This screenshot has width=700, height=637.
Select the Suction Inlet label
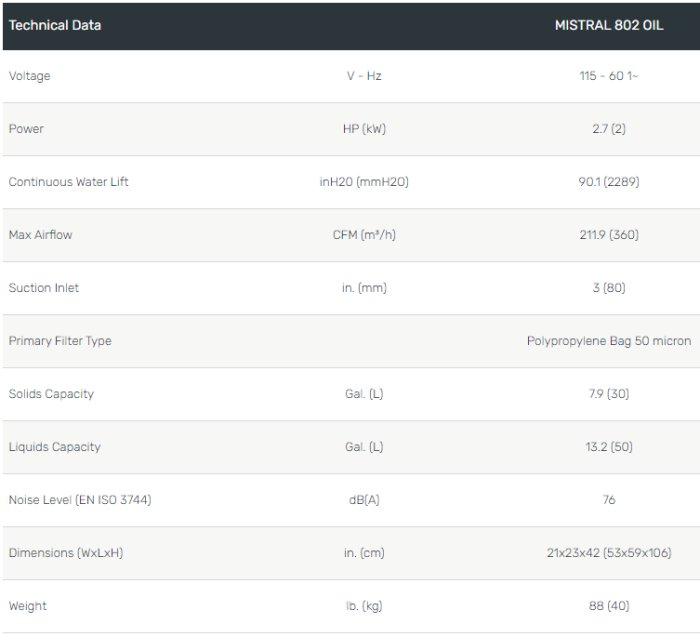44,288
